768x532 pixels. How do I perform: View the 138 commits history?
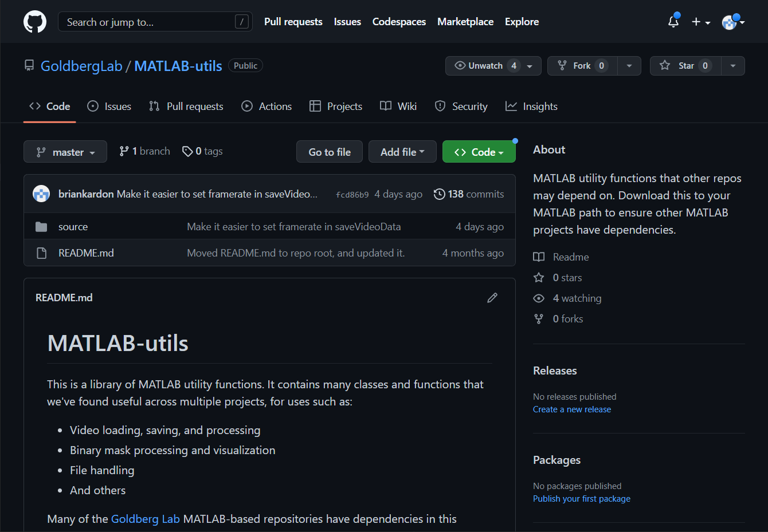click(469, 194)
